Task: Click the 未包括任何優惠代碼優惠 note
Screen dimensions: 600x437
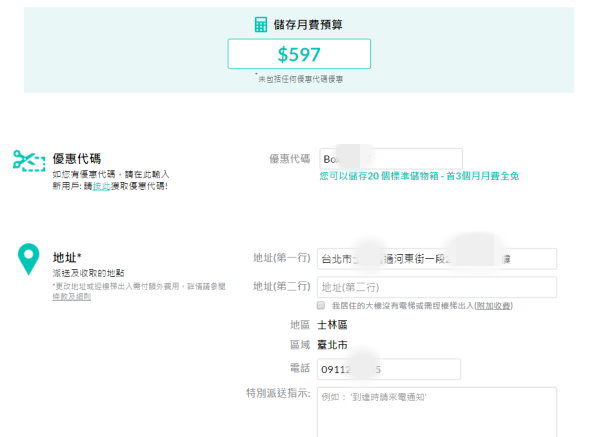Action: pyautogui.click(x=300, y=79)
